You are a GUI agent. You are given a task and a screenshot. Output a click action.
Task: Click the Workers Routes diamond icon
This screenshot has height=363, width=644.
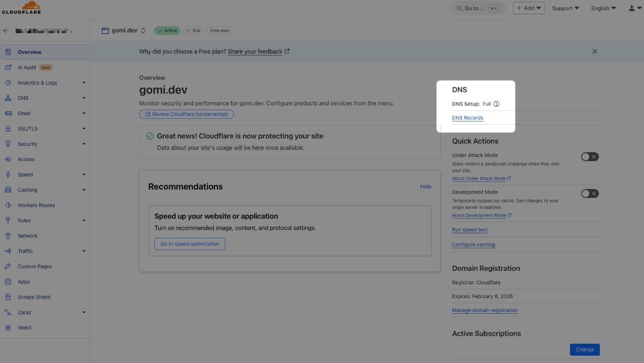tap(8, 205)
